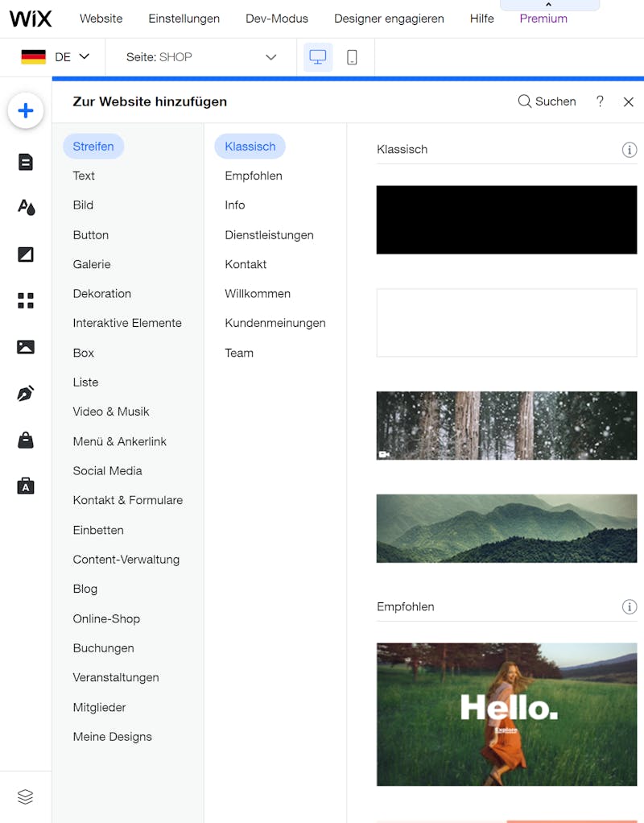Image resolution: width=644 pixels, height=823 pixels.
Task: Select the Einbetten category
Action: pyautogui.click(x=98, y=531)
